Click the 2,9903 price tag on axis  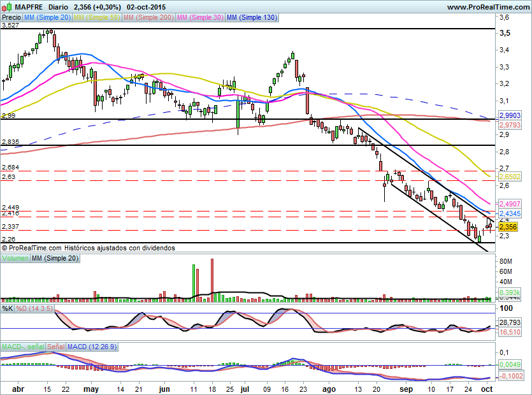pos(510,115)
